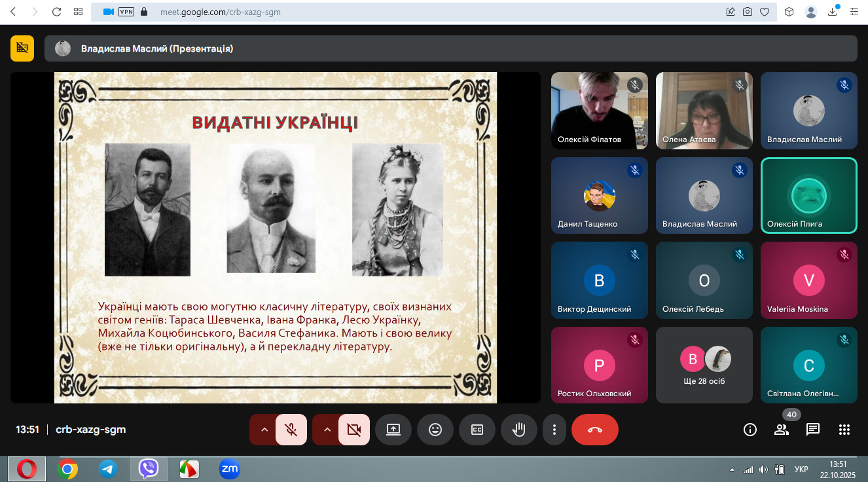This screenshot has height=482, width=868.
Task: Toggle closed captions
Action: click(477, 430)
